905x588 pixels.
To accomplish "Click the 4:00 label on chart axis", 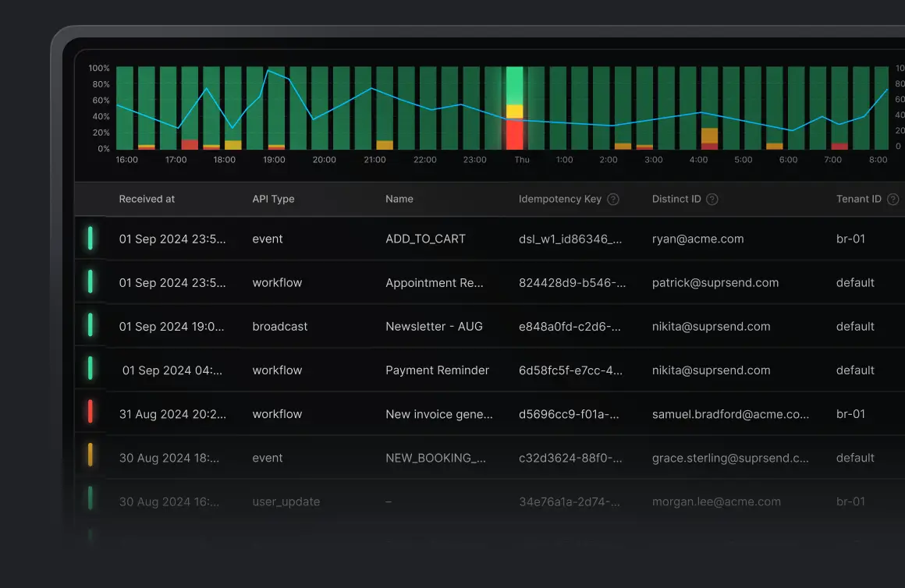I will [x=698, y=160].
